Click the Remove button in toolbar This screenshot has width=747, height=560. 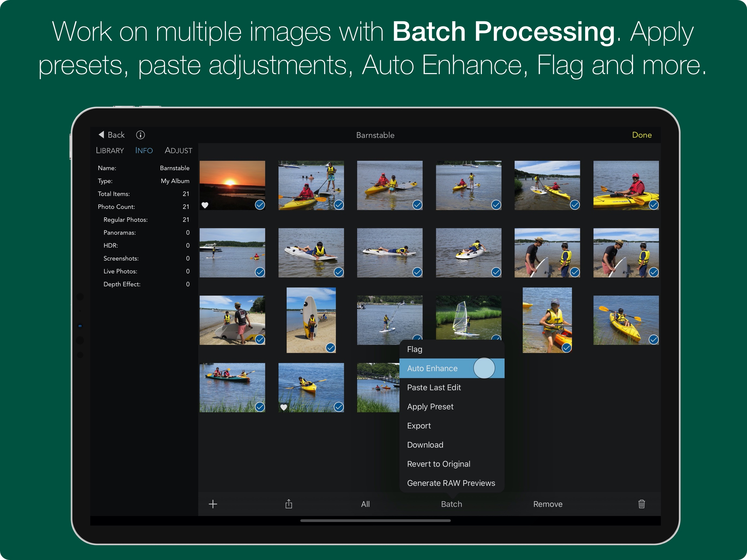[547, 504]
